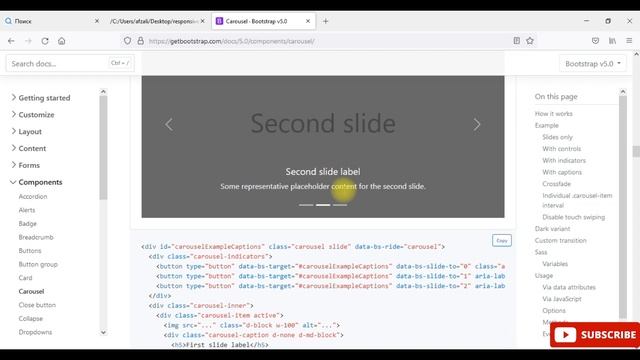Collapse the Components section

36,182
